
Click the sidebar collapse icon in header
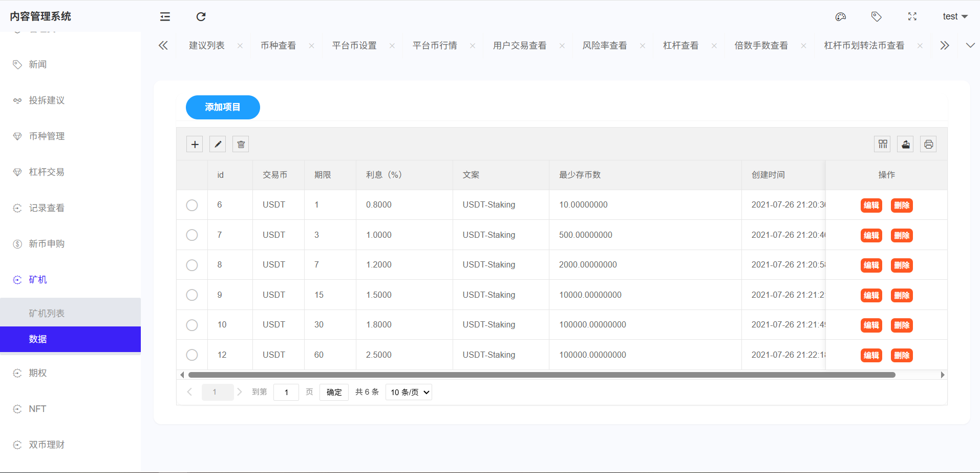[165, 17]
